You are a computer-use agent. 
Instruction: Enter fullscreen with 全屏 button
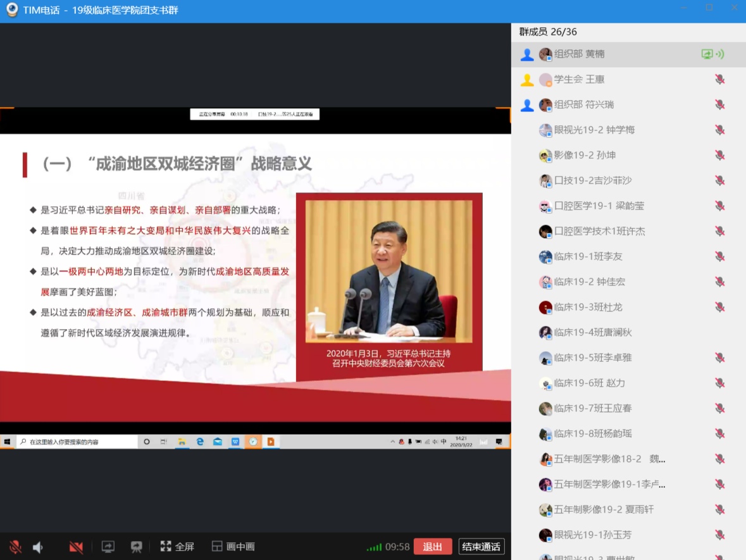[x=177, y=547]
